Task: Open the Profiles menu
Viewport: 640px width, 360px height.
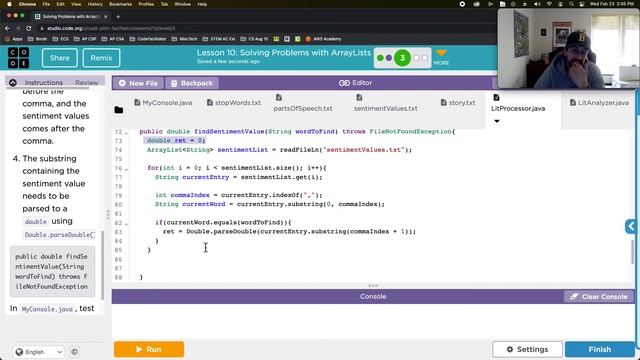Action: click(x=146, y=4)
